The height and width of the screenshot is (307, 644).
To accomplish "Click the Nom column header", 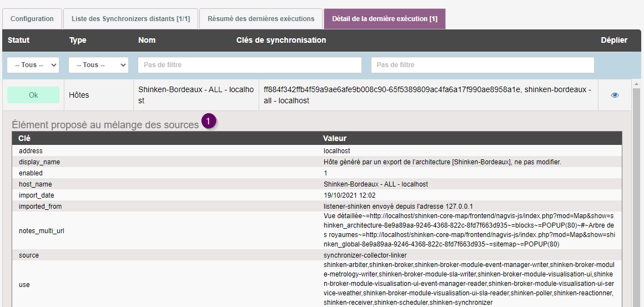I will pyautogui.click(x=147, y=40).
